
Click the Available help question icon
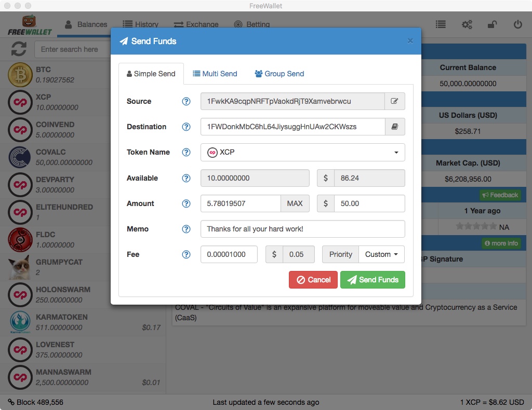186,178
